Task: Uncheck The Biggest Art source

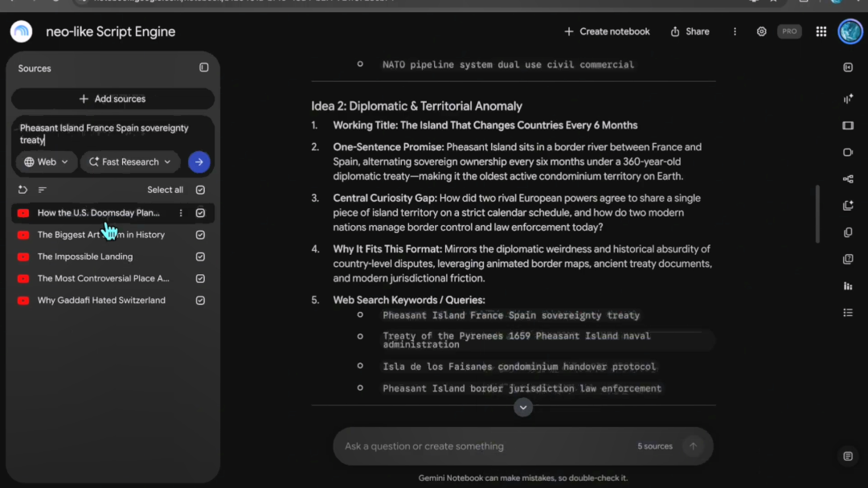Action: (200, 235)
